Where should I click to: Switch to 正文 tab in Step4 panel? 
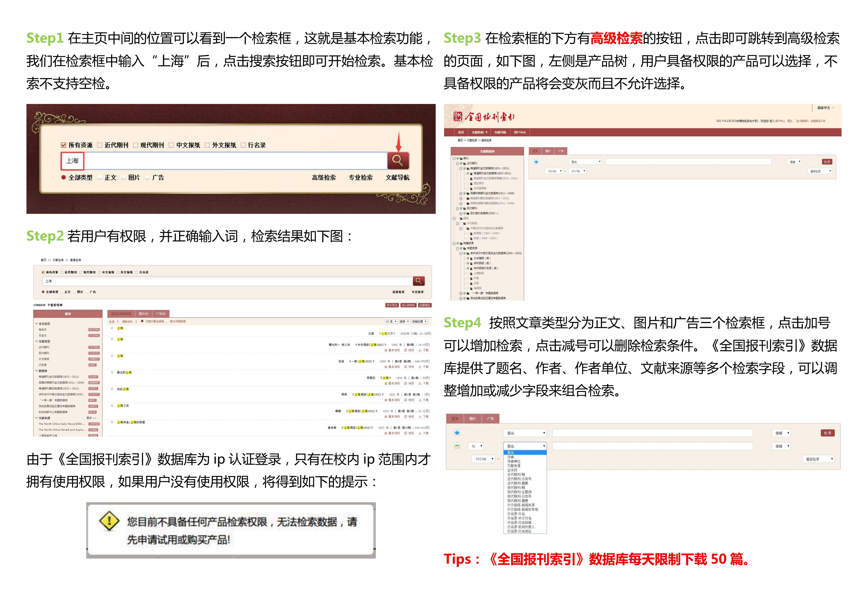point(455,418)
